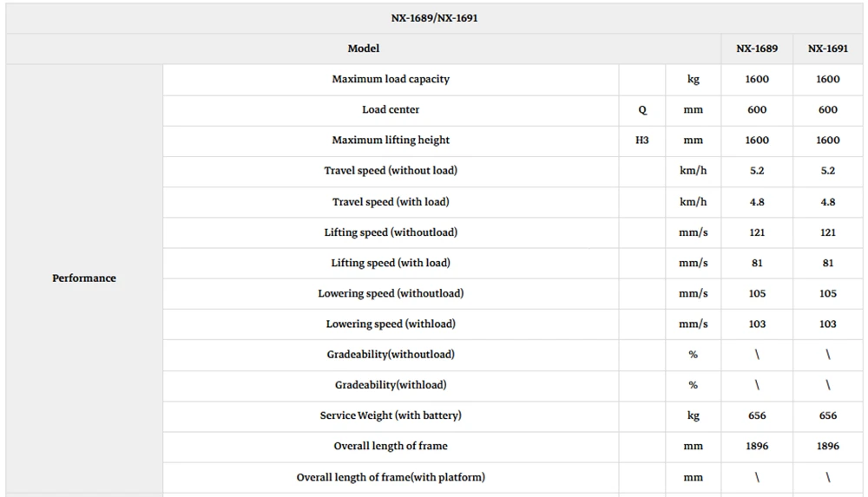Select the Gradeability(withoutload) row label
The image size is (868, 497).
tap(391, 354)
